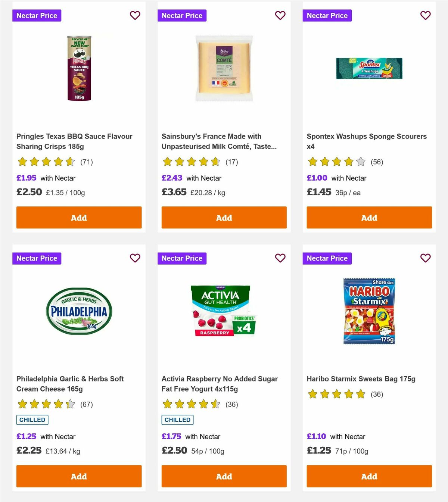Open the Haribo Starmix product page
This screenshot has height=502, width=448.
coord(361,378)
